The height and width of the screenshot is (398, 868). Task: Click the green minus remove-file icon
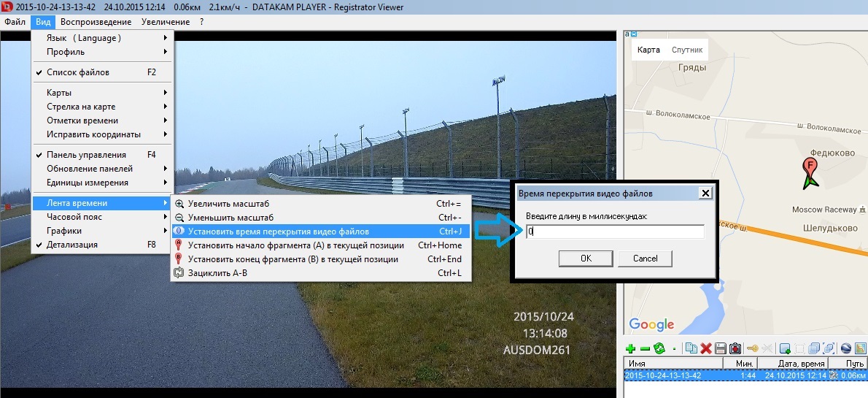[645, 348]
